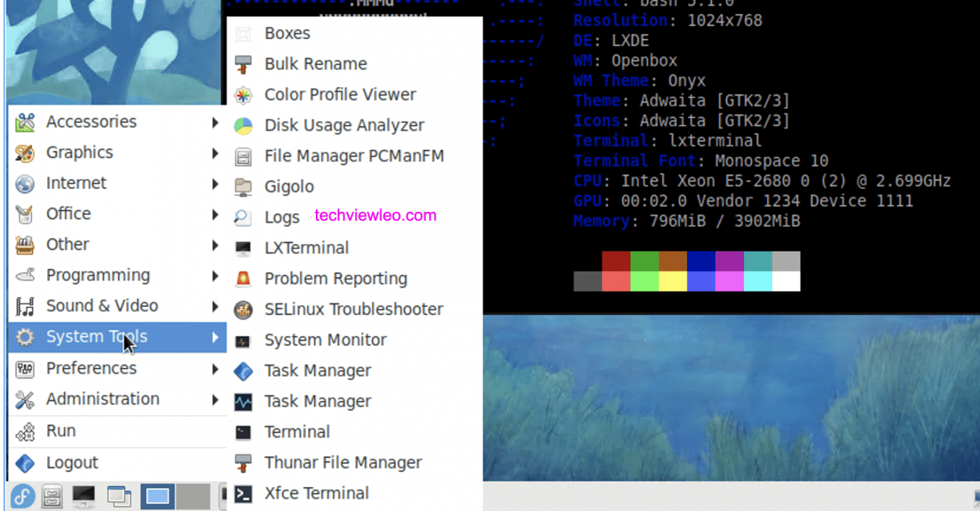Click the Other category basket icon
Image resolution: width=980 pixels, height=511 pixels.
pyautogui.click(x=25, y=244)
